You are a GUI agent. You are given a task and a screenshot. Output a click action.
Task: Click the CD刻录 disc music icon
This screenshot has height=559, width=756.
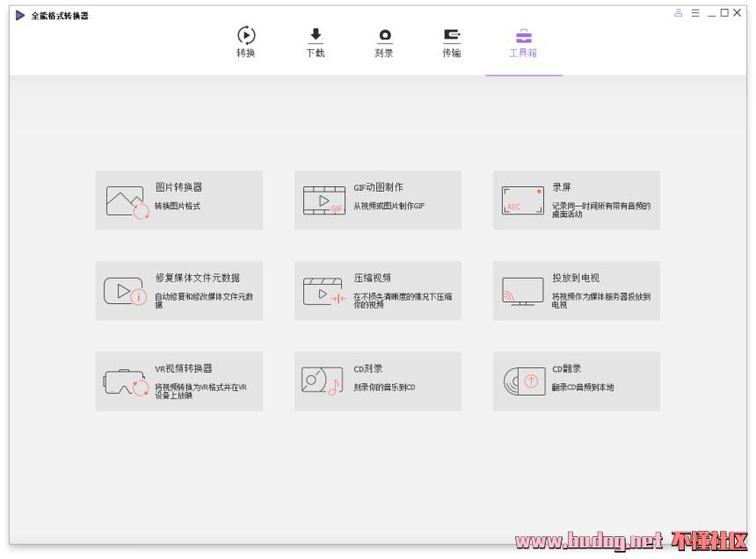click(x=322, y=381)
